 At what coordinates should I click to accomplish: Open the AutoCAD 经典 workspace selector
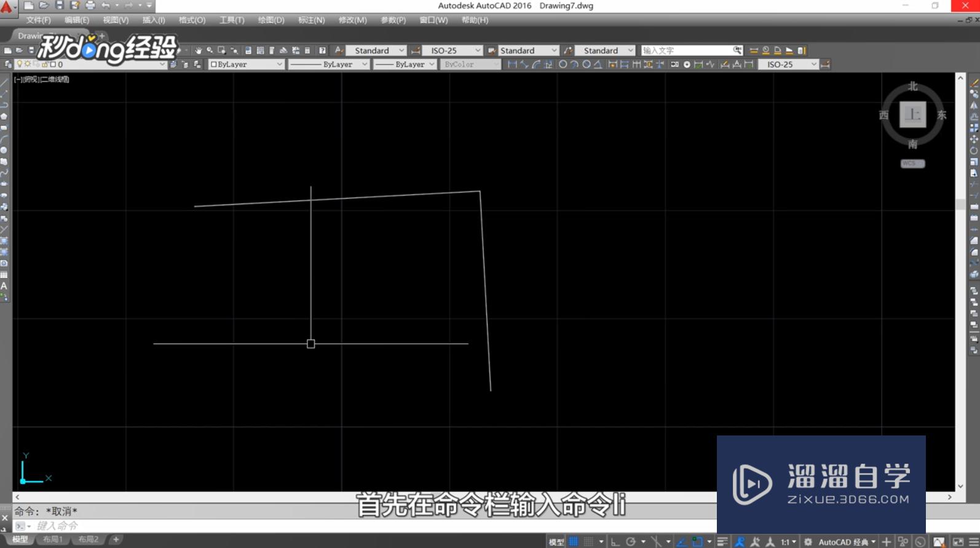(x=847, y=542)
